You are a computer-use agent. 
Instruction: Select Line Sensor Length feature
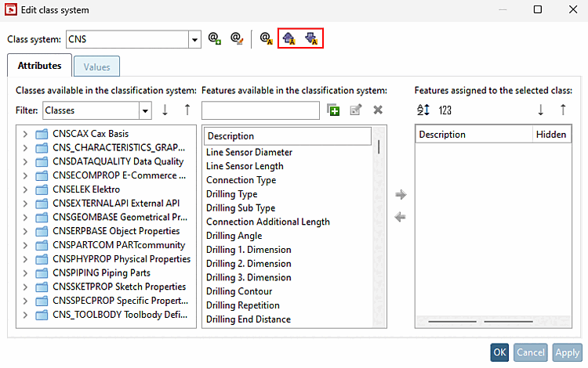click(x=245, y=166)
